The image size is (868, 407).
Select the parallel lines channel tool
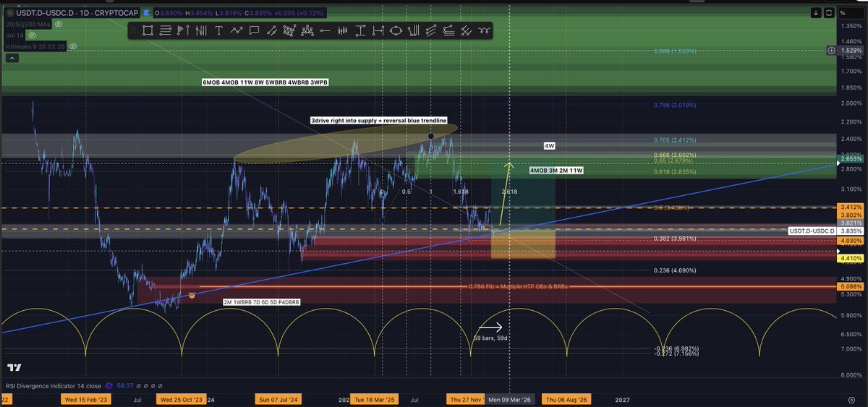165,30
